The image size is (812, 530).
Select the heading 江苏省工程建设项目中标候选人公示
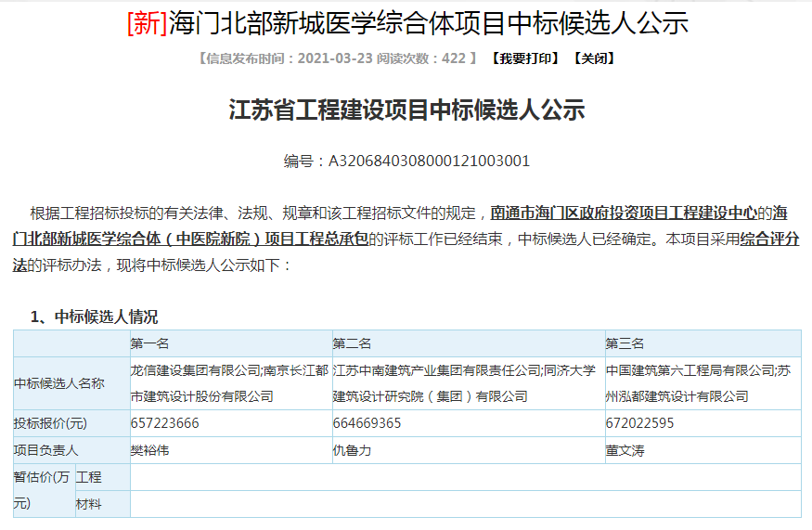point(407,110)
